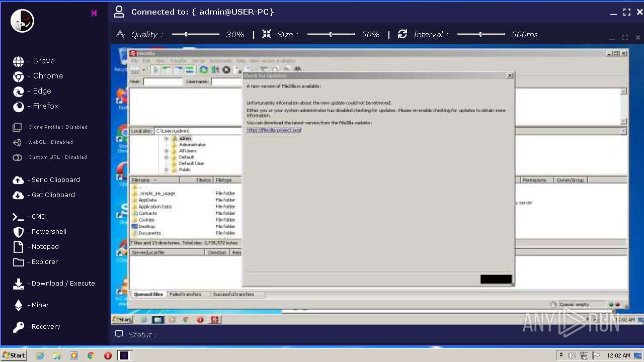Adjust the Size slider
Image resolution: width=644 pixels, height=362 pixels.
click(x=331, y=34)
